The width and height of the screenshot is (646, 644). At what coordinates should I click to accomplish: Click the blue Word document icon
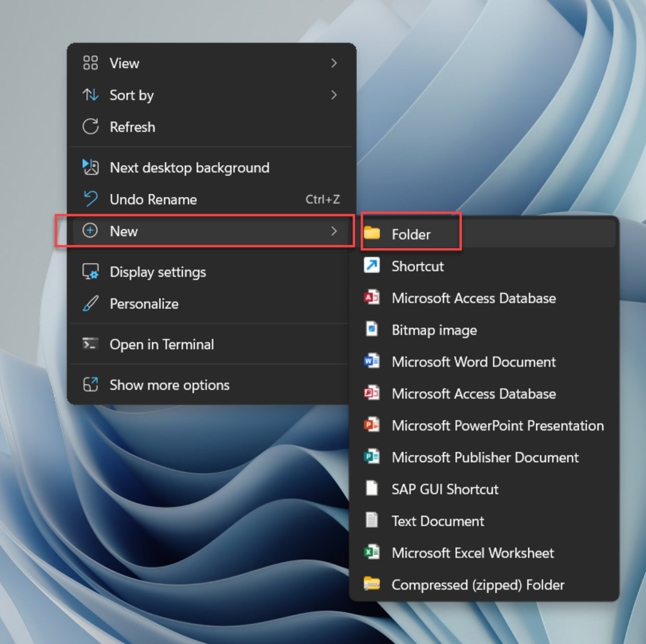[x=371, y=362]
